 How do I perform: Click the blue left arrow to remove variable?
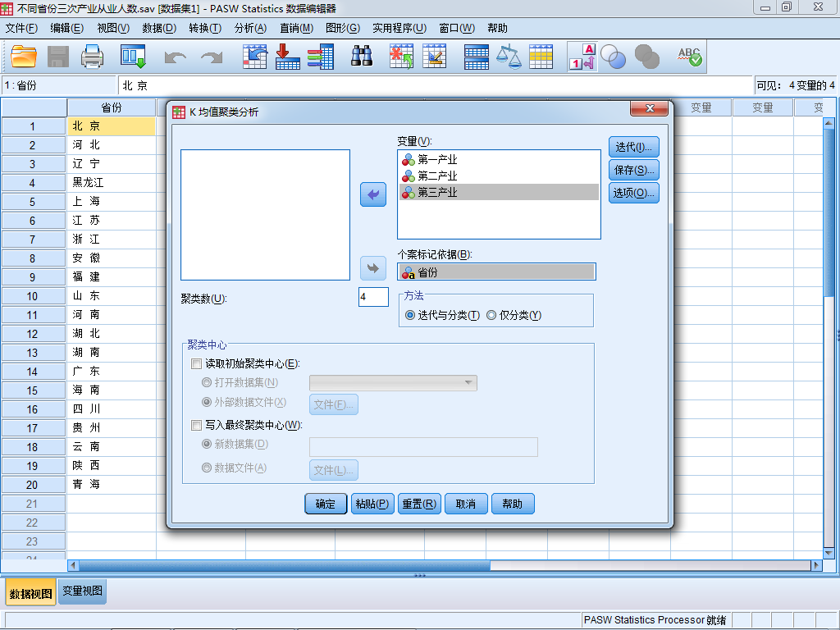coord(373,194)
